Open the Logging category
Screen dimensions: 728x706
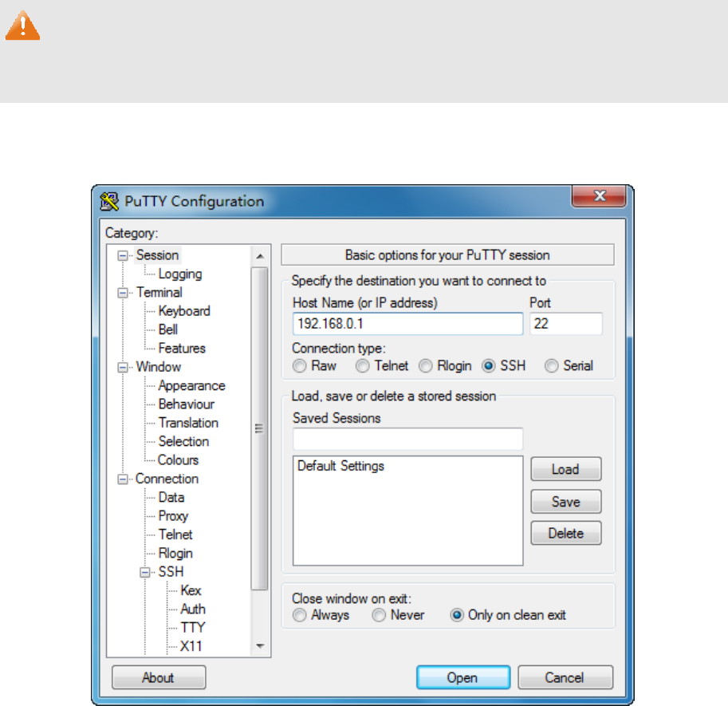click(x=180, y=274)
